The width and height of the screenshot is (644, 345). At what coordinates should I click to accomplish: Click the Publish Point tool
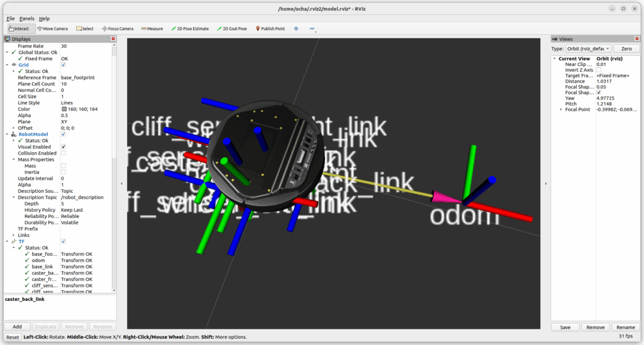270,28
